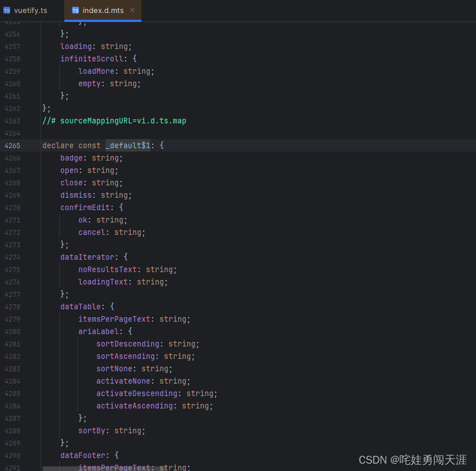Click the TS file icon on vuetify.ts tab

coord(7,10)
